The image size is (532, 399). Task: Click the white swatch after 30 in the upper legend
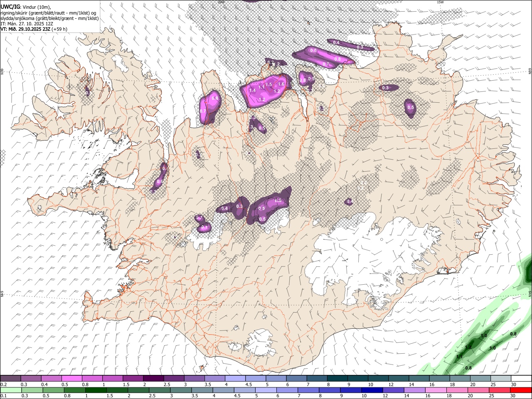click(x=521, y=378)
